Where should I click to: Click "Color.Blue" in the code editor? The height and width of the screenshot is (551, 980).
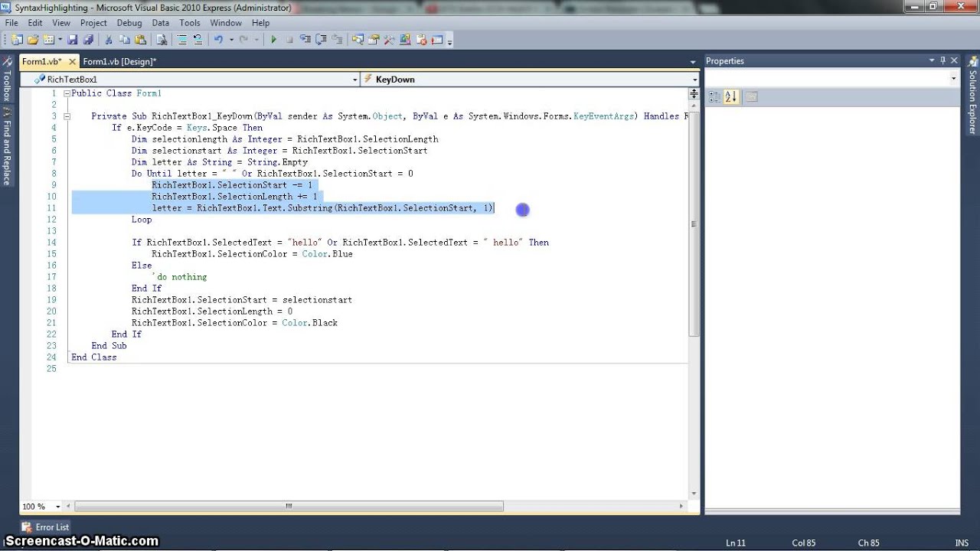(x=327, y=254)
